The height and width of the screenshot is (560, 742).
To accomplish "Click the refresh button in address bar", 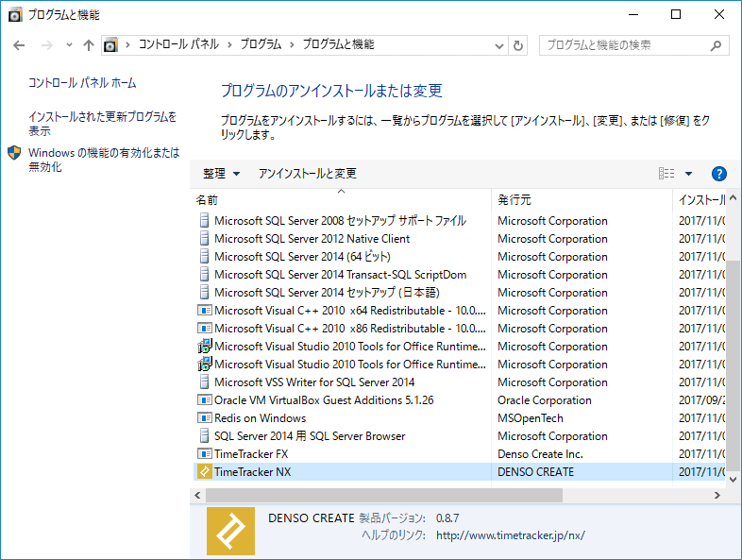I will point(517,45).
